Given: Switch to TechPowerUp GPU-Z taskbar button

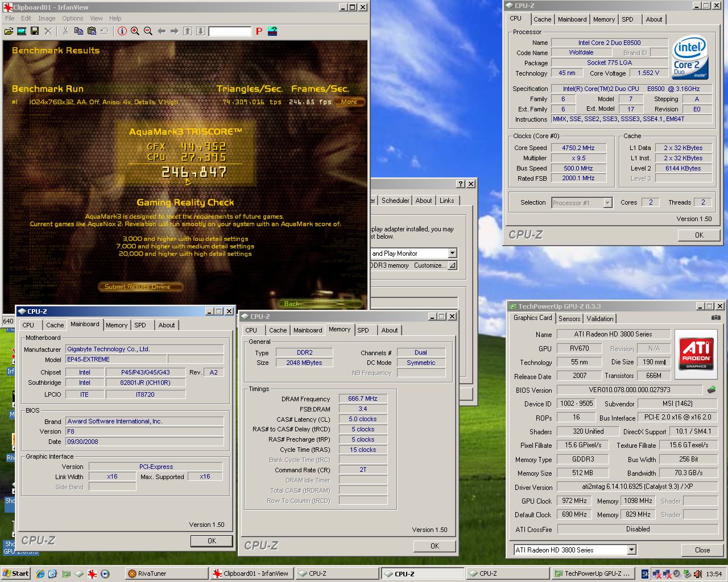Looking at the screenshot, I should (594, 573).
